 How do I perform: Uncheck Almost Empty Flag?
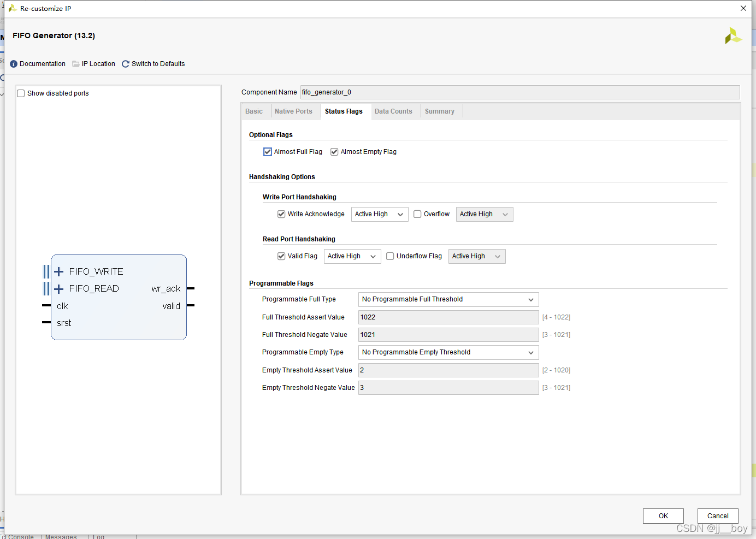click(334, 152)
